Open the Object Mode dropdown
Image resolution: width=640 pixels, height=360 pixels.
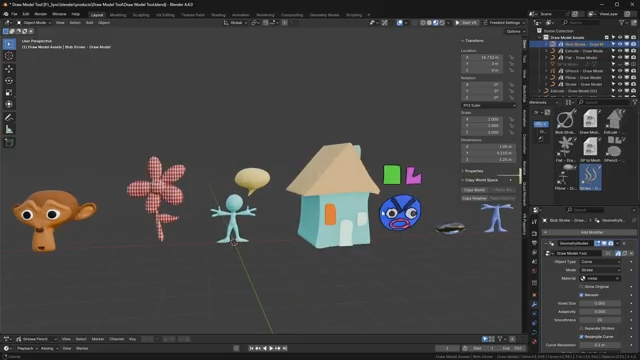pos(33,23)
